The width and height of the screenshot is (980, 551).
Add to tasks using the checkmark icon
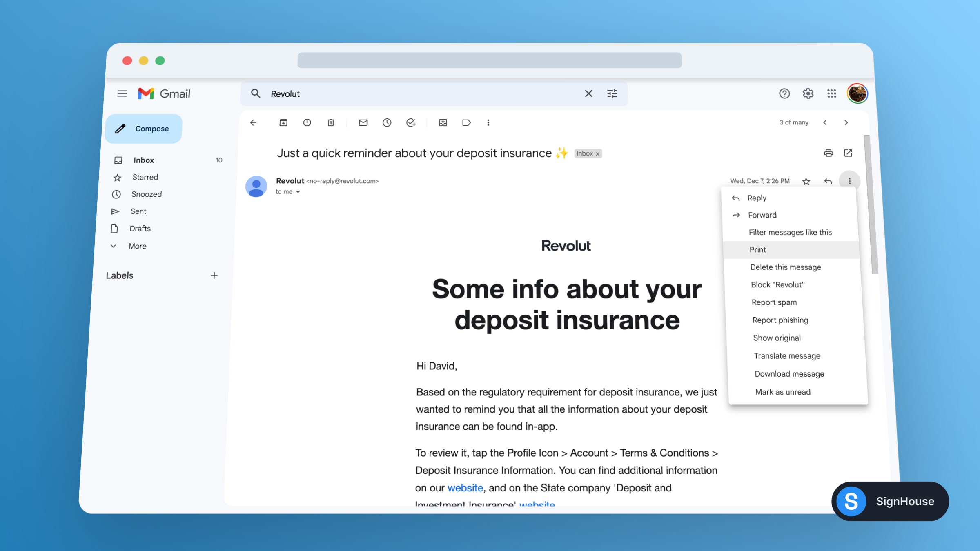click(x=411, y=122)
